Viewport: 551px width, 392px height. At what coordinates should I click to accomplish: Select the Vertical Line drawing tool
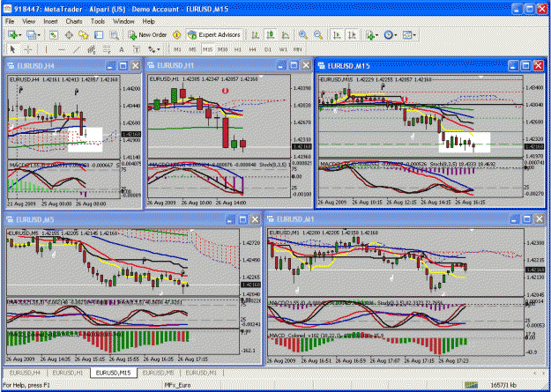point(47,49)
